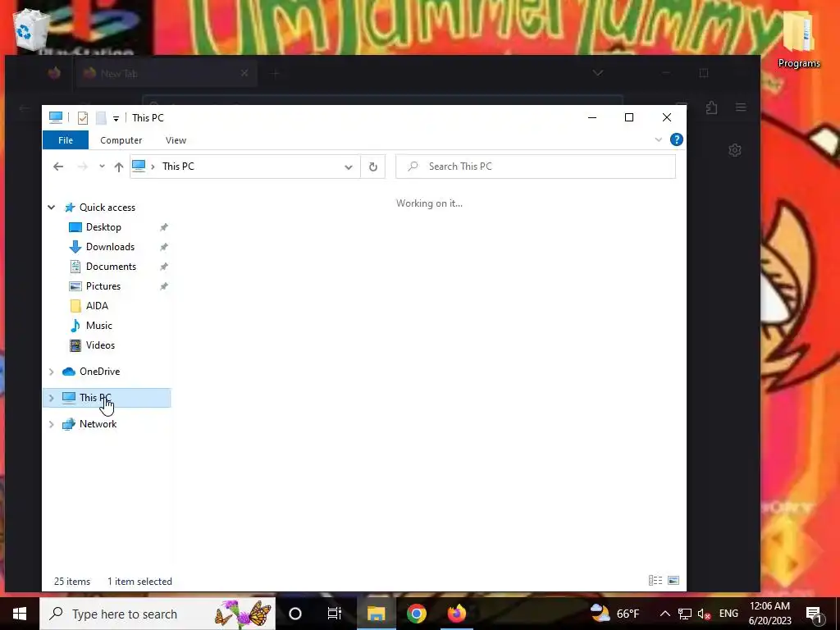Select OneDrive in navigation pane
This screenshot has width=840, height=630.
99,372
